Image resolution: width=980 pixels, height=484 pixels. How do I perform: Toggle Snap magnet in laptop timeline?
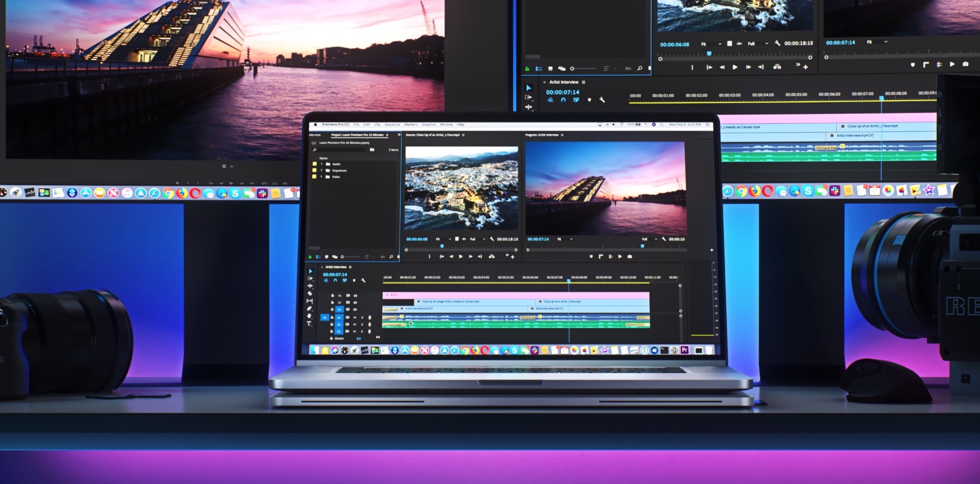pyautogui.click(x=335, y=280)
